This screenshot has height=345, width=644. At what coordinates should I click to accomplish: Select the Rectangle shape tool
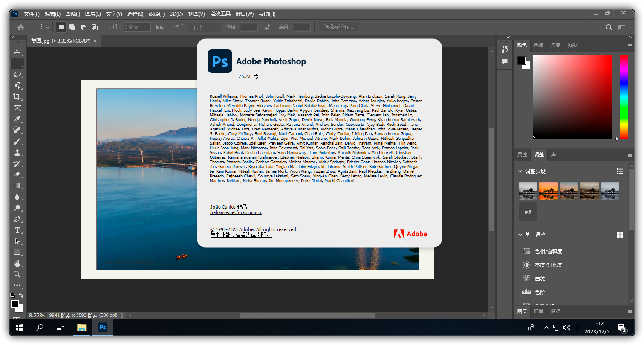17,252
